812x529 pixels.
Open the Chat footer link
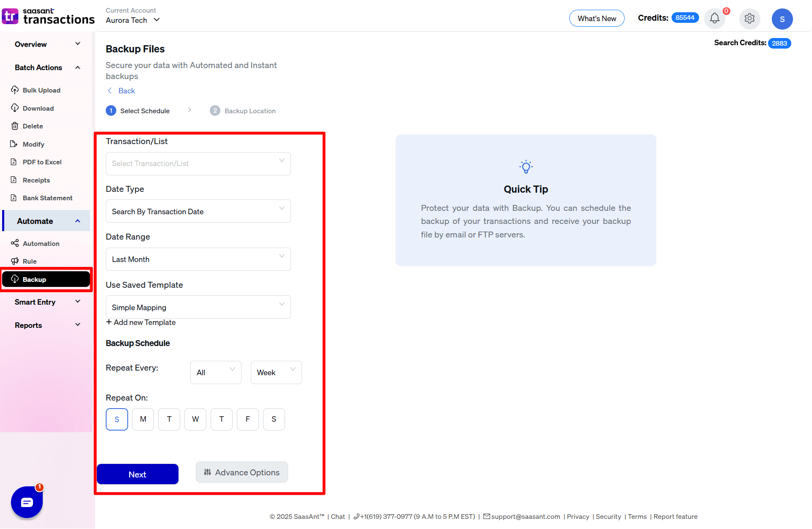tap(337, 516)
